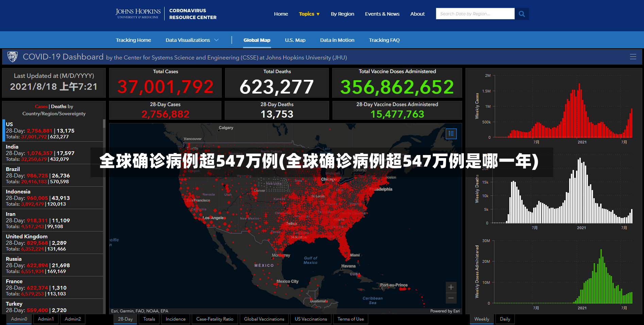
Task: Select the 28-Day map tab
Action: coord(125,319)
